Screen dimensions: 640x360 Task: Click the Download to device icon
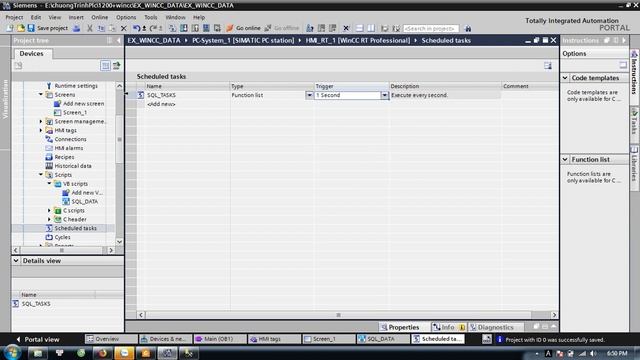[x=184, y=28]
